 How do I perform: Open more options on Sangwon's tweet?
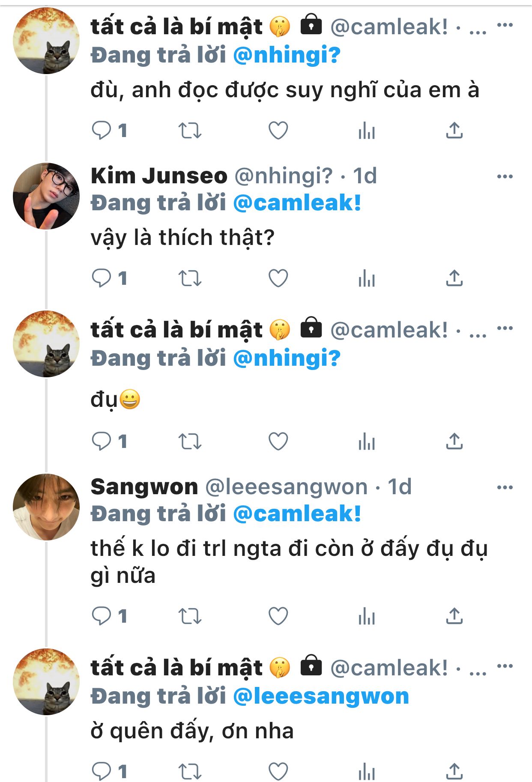coord(505,487)
